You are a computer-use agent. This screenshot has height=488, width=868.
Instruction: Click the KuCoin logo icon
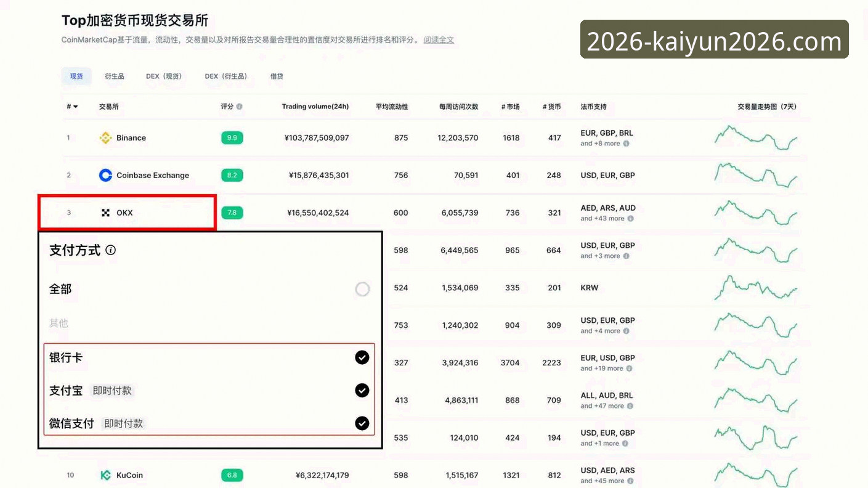pyautogui.click(x=105, y=475)
